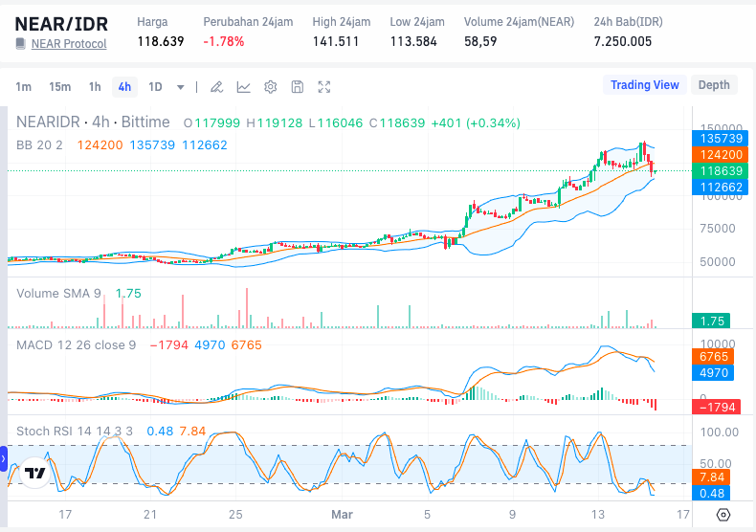The height and width of the screenshot is (532, 756).
Task: Toggle fullscreen chart mode icon
Action: [x=324, y=87]
